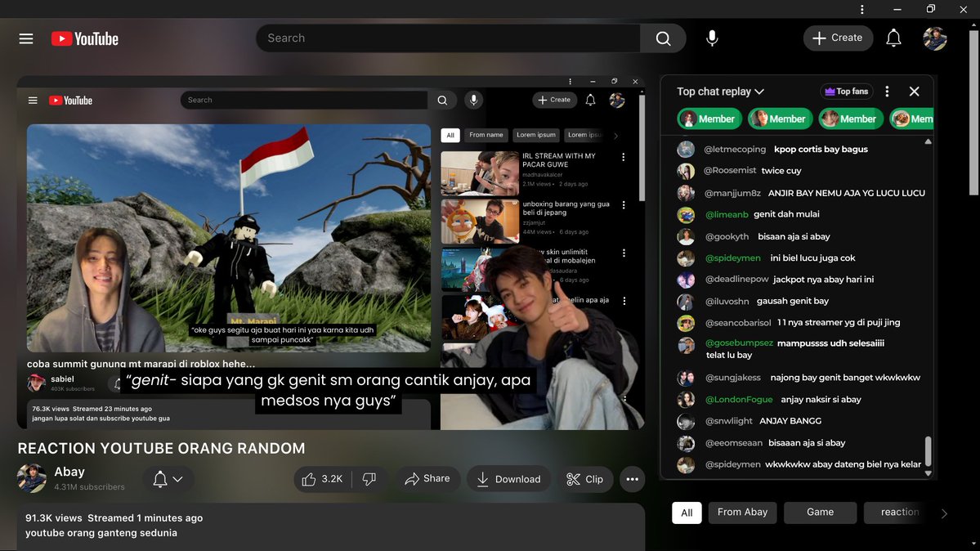The height and width of the screenshot is (551, 980).
Task: Click the main Search input field
Action: pyautogui.click(x=448, y=38)
